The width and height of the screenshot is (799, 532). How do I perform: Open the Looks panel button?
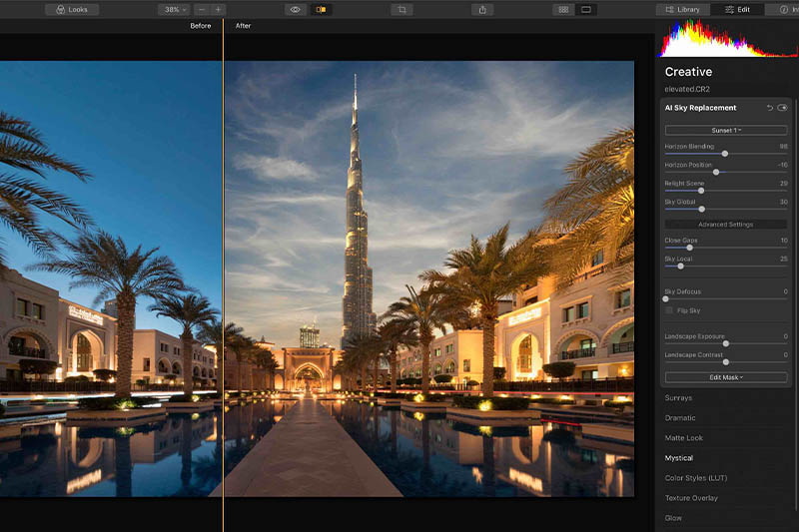tap(72, 9)
